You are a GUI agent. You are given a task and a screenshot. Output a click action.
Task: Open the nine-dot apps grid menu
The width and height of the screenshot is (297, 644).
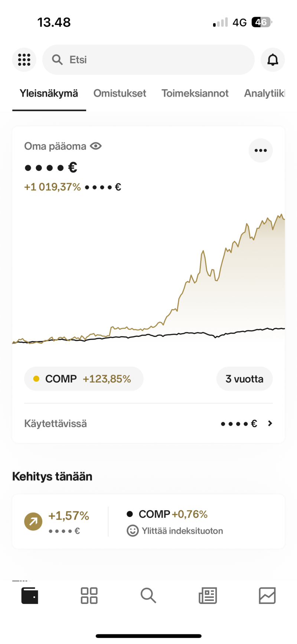point(24,60)
